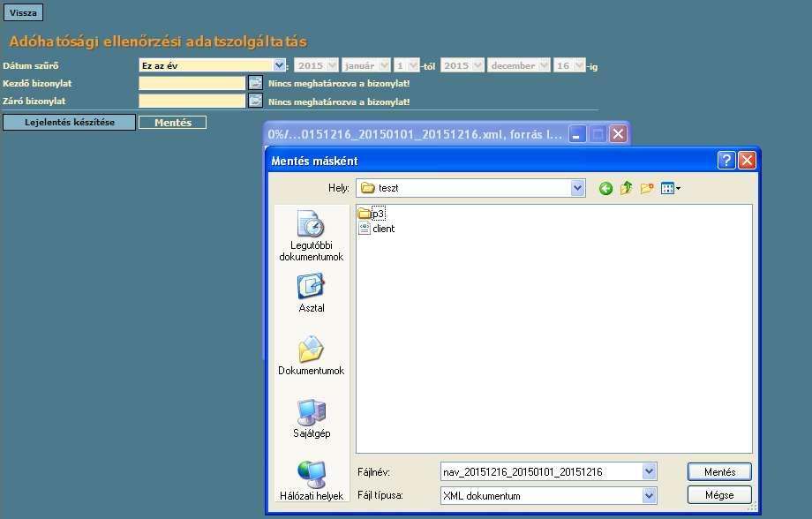This screenshot has height=519, width=812.
Task: Click the Fájlnév text field
Action: pos(541,472)
